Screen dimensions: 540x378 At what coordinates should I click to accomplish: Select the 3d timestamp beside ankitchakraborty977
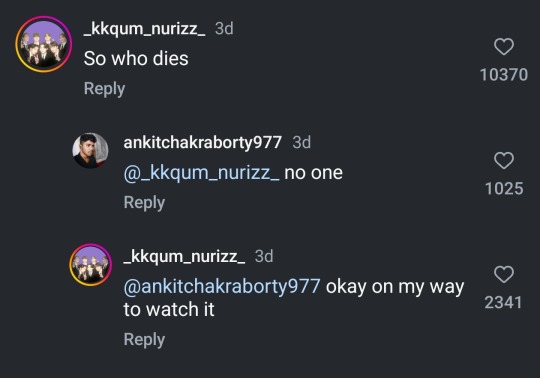[x=302, y=142]
